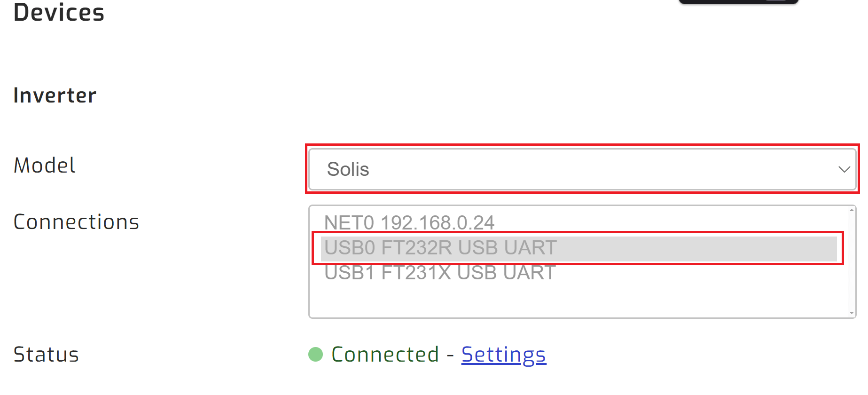Click the chevron arrow on Model dropdown
868x395 pixels.
[844, 169]
